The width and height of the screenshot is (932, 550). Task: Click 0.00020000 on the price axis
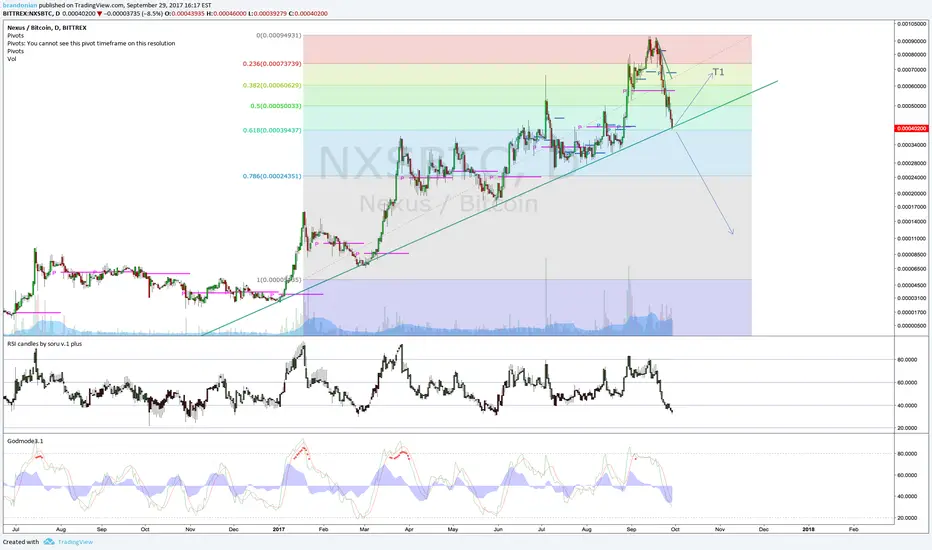point(912,194)
